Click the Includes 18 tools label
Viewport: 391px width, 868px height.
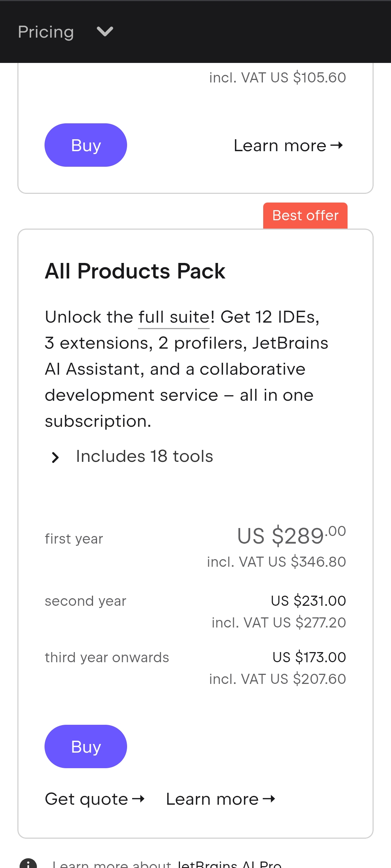coord(144,456)
